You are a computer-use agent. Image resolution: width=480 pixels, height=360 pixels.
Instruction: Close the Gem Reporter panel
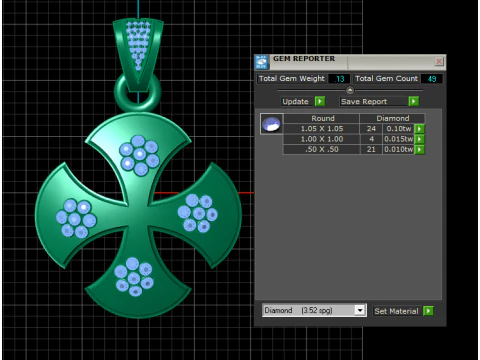pos(439,62)
